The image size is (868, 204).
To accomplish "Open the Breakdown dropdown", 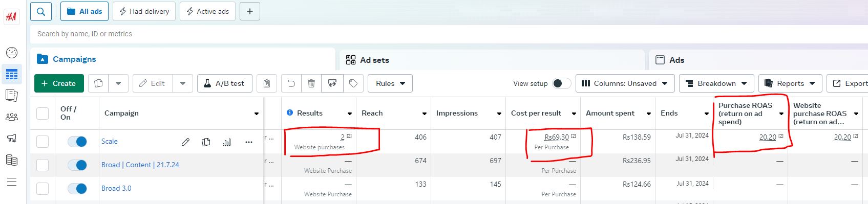I will [717, 83].
